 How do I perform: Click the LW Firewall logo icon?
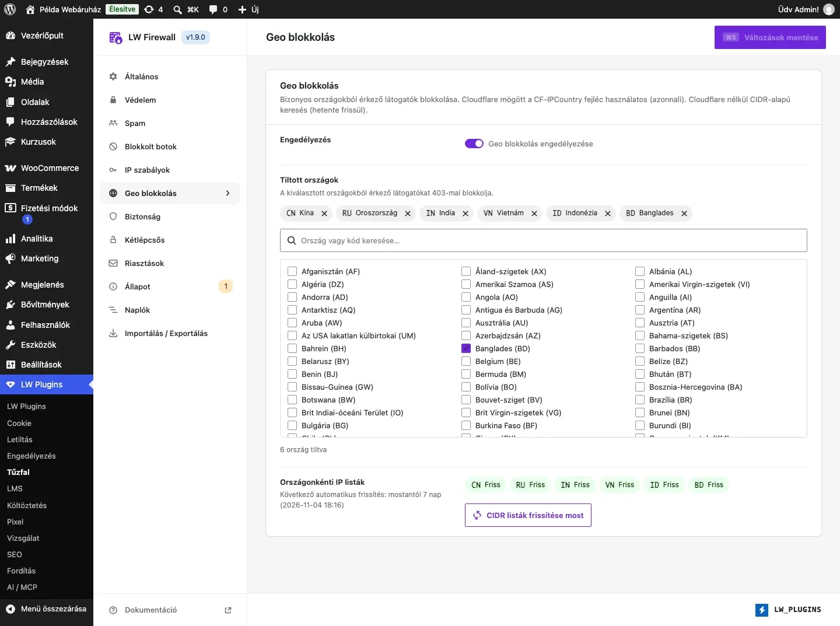click(116, 37)
